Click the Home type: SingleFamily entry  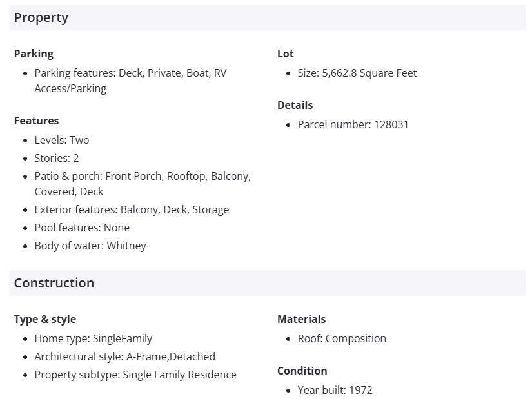click(94, 338)
